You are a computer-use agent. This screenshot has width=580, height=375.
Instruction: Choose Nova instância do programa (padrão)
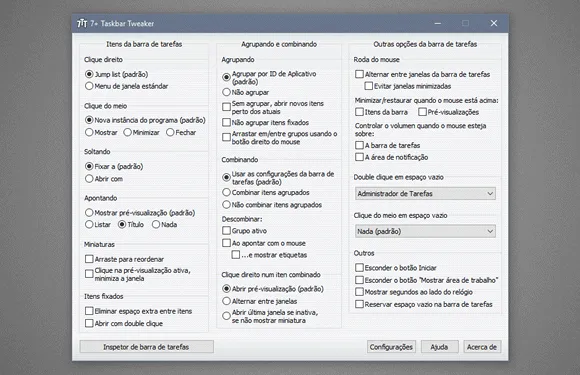(89, 120)
